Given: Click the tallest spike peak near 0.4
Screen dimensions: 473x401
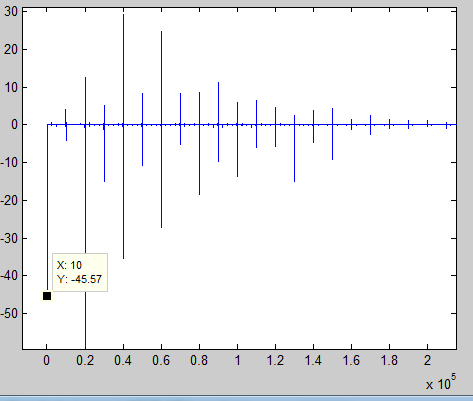Looking at the screenshot, I should 123,15.
